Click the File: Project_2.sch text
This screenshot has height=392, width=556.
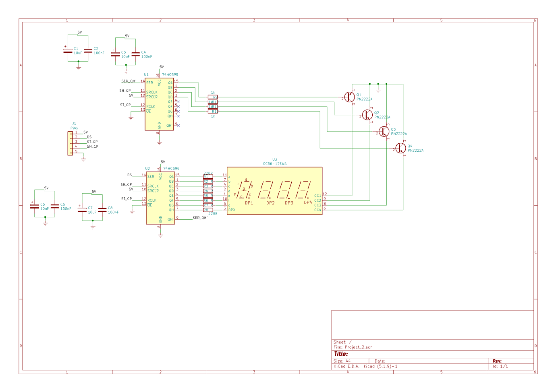pyautogui.click(x=353, y=347)
